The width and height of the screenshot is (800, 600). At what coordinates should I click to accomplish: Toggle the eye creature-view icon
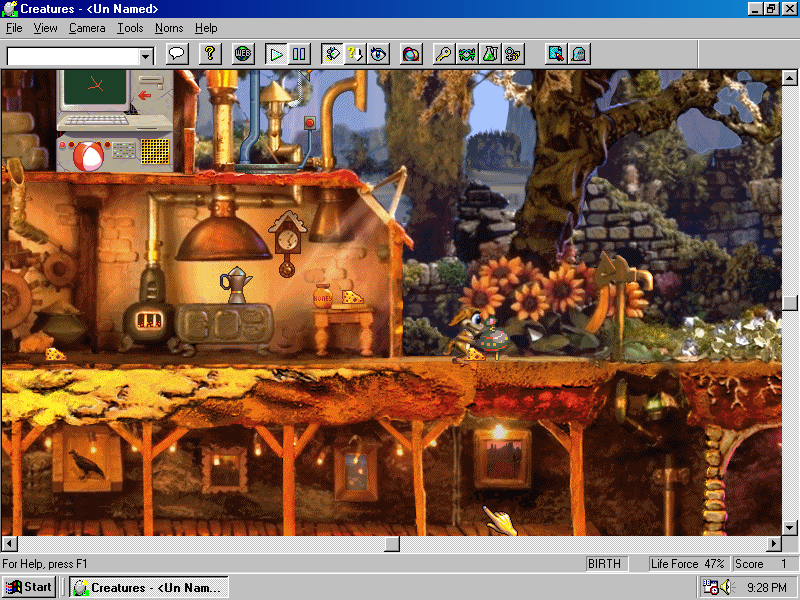378,54
